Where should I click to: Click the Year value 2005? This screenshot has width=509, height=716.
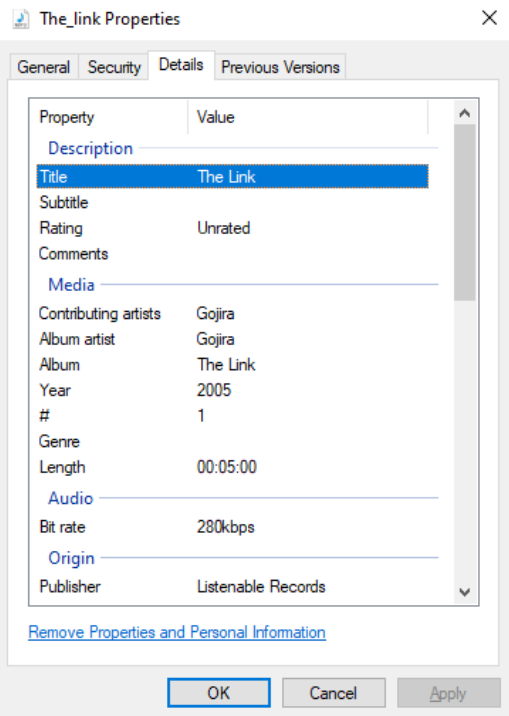[x=214, y=390]
